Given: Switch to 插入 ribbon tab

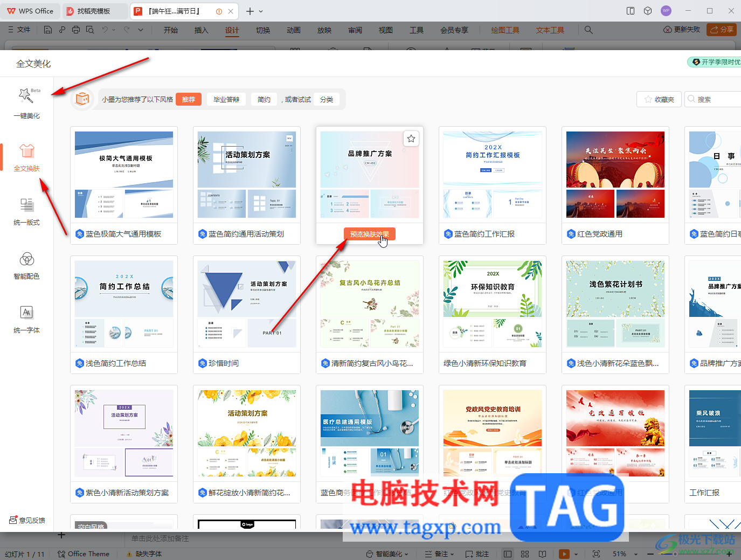Looking at the screenshot, I should click(x=201, y=30).
